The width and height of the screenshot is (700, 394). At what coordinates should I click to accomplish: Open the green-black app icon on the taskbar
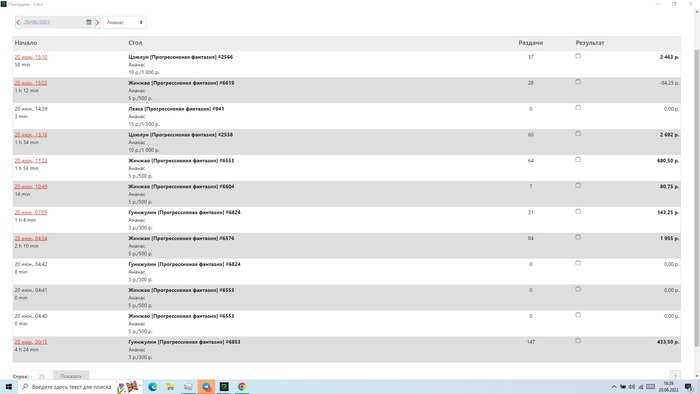pyautogui.click(x=224, y=387)
